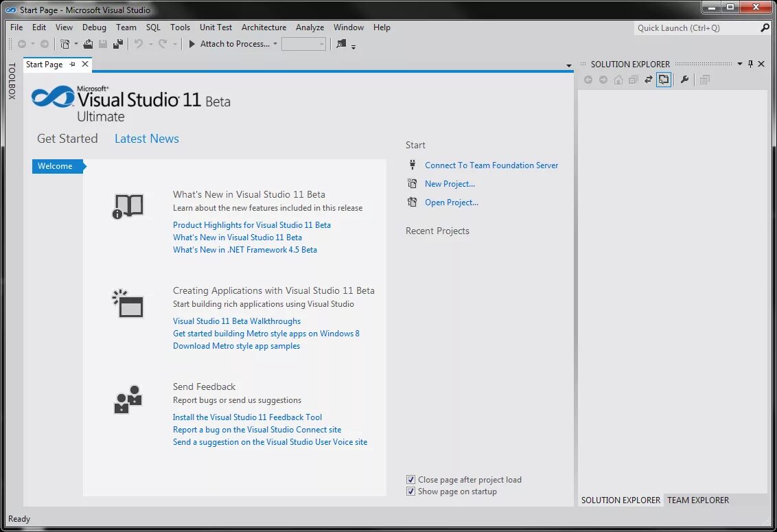Open the Navigate Backward history dropdown arrow
This screenshot has height=532, width=777.
tap(33, 44)
